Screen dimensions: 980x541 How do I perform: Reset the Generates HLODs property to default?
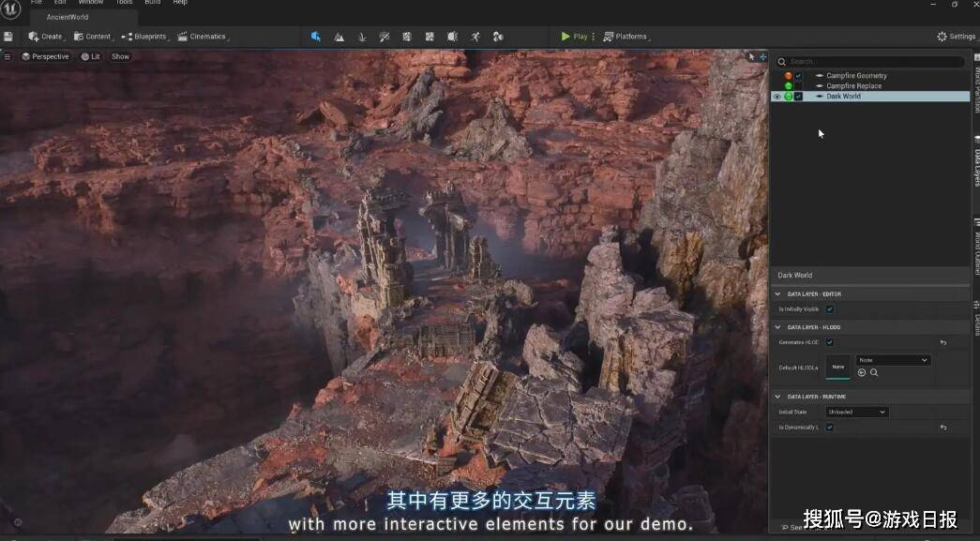tap(942, 342)
